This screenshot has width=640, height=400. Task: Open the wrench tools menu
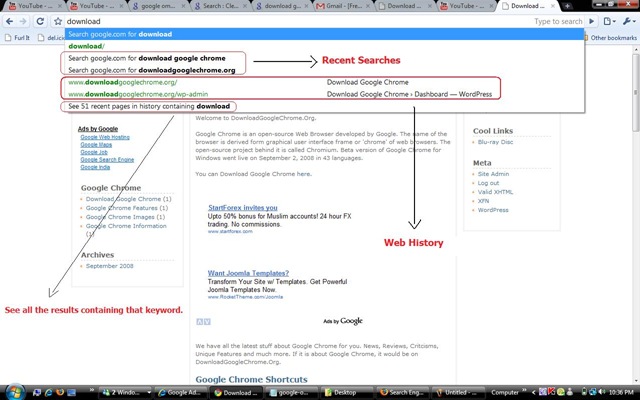tap(627, 21)
